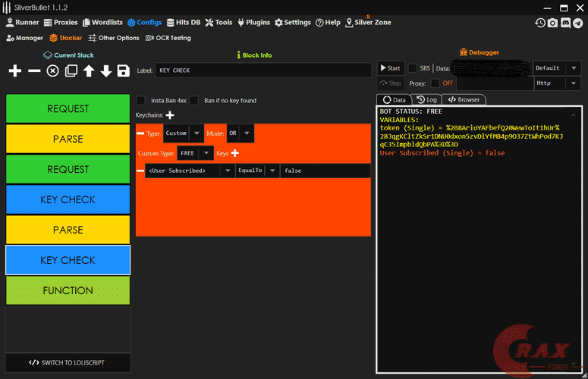Enable the Insta Ban 4xx checkbox
This screenshot has width=588, height=379.
[141, 100]
